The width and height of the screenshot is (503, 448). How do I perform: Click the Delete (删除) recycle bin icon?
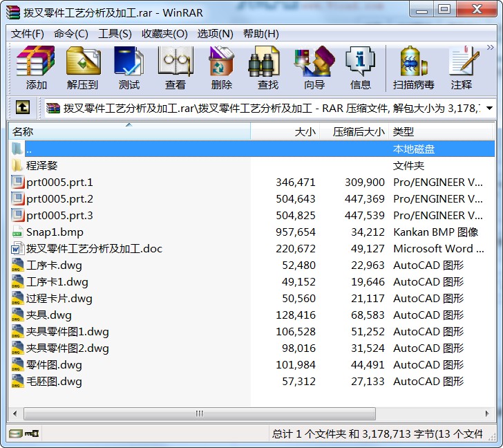coord(221,62)
